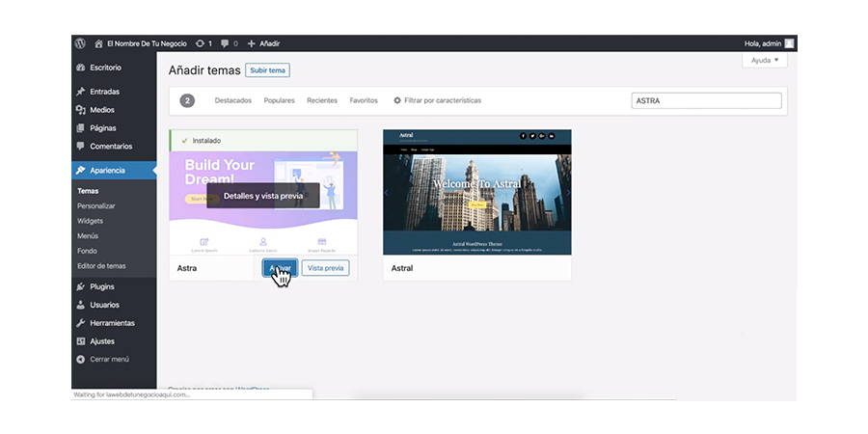This screenshot has width=868, height=434.
Task: Click the Usuarios person icon
Action: pyautogui.click(x=81, y=305)
